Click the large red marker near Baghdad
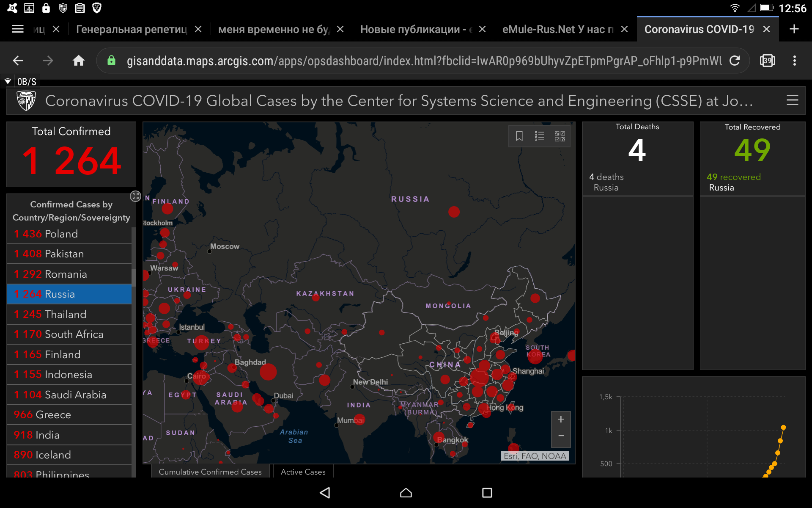Viewport: 812px width, 508px height. pos(268,372)
